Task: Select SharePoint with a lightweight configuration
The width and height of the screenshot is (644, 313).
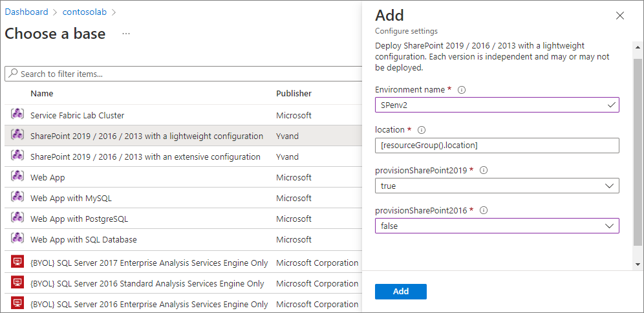Action: [x=147, y=136]
